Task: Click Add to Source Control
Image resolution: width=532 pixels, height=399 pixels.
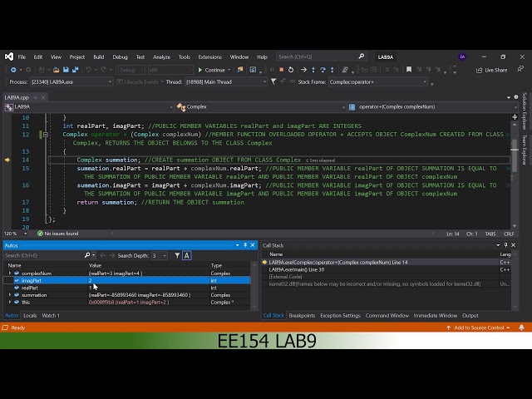Action: pos(478,328)
